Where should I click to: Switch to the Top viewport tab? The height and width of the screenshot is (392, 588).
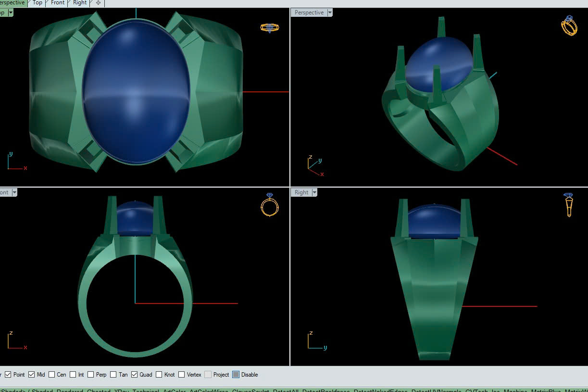point(37,3)
